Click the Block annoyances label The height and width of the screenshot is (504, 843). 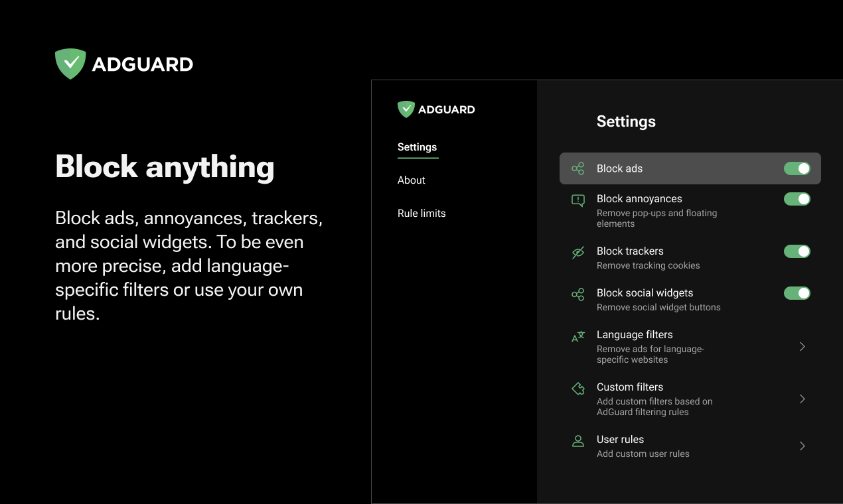(639, 199)
